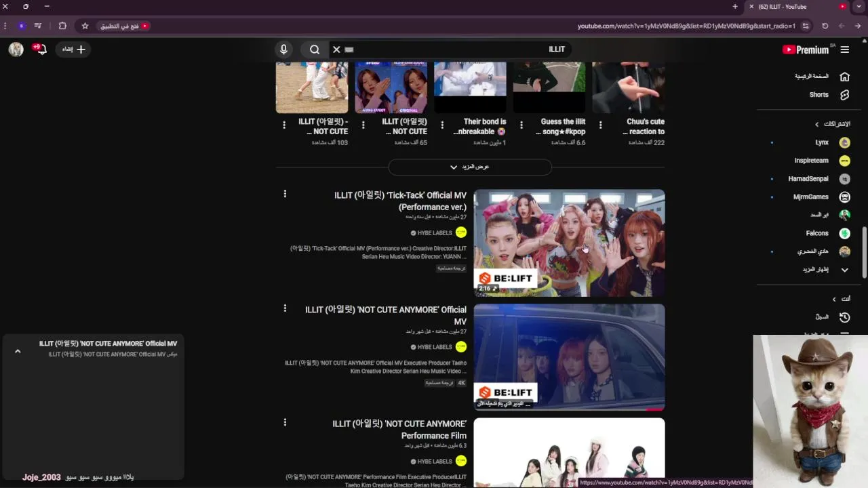The width and height of the screenshot is (868, 488).
Task: Collapse the mini playlist panel chevron
Action: coord(18,351)
